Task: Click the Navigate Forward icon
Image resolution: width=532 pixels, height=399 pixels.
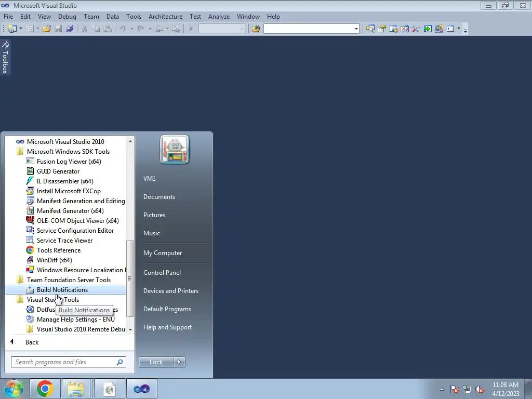Action: click(176, 29)
